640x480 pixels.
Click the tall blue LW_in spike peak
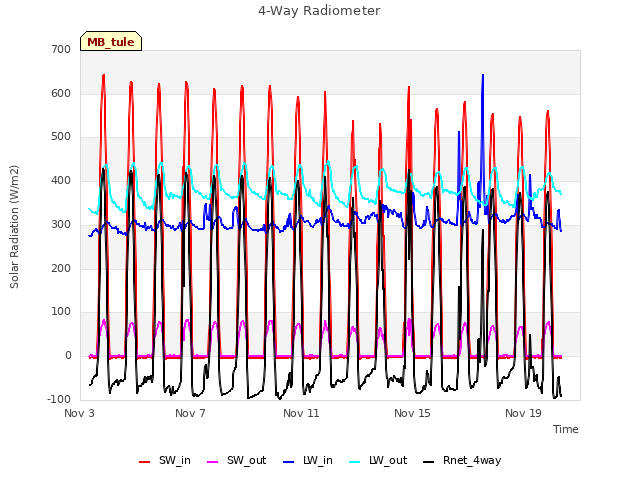click(483, 76)
